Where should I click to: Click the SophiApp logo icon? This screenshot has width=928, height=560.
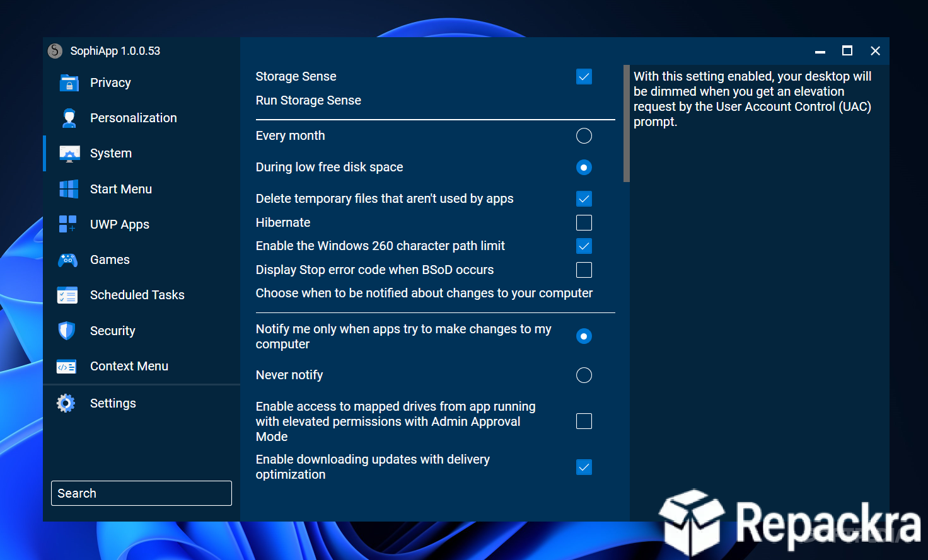pos(55,51)
